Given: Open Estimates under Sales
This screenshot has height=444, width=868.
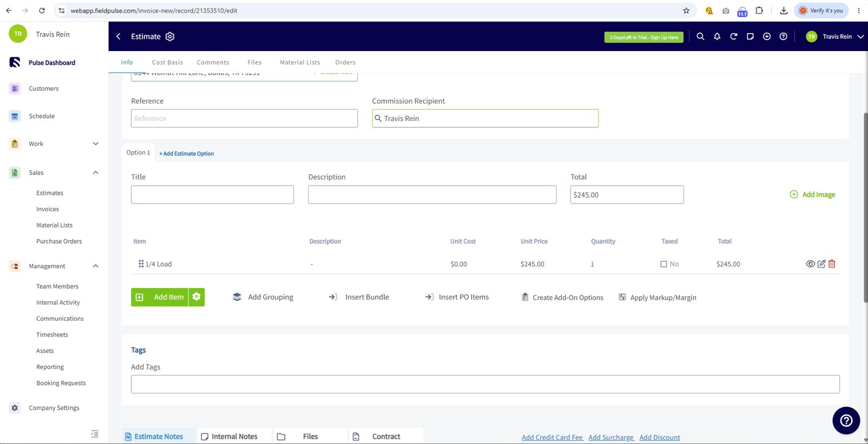Looking at the screenshot, I should (50, 193).
